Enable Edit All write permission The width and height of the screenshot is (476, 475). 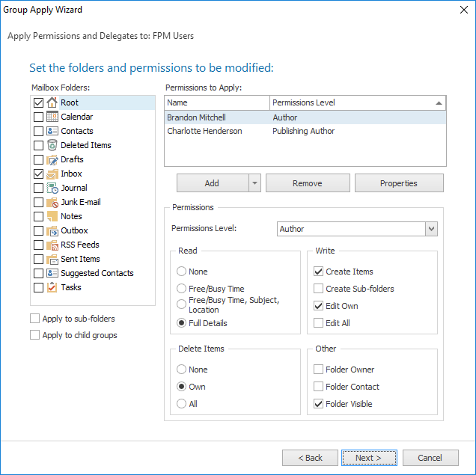(318, 322)
